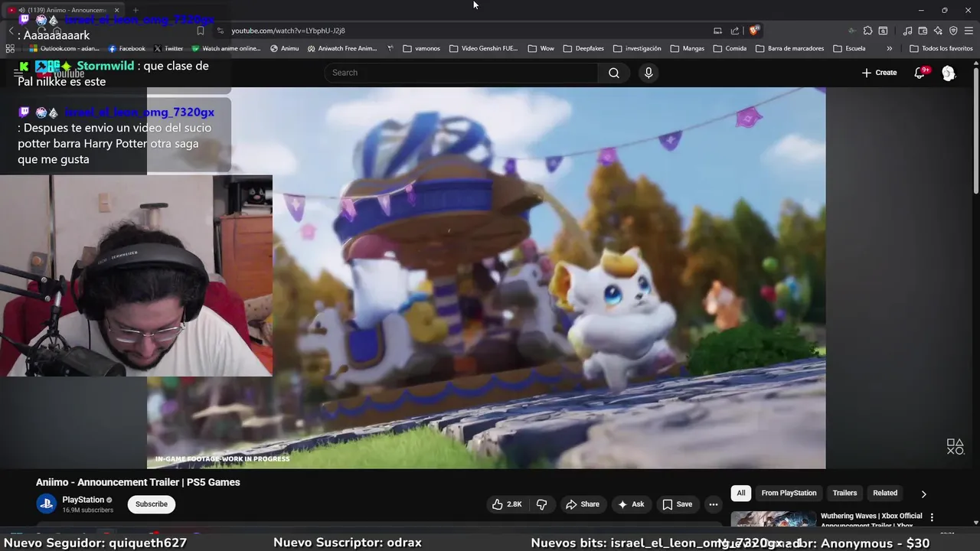Open the Leo AI sparkle icon
The image size is (980, 551).
click(938, 31)
